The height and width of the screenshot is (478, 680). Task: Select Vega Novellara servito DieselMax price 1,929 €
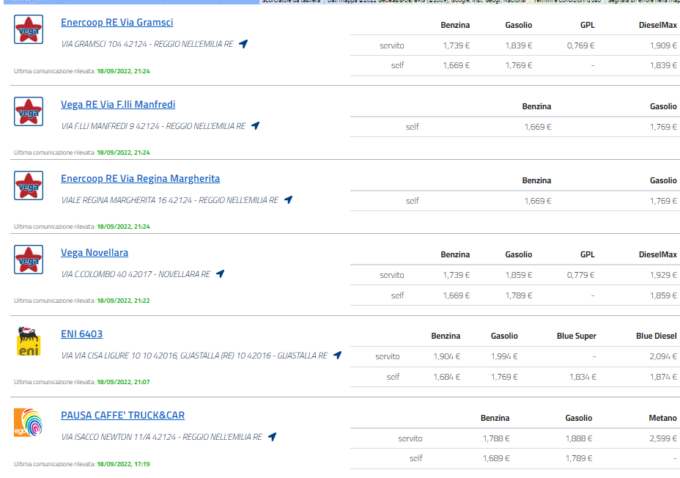663,275
